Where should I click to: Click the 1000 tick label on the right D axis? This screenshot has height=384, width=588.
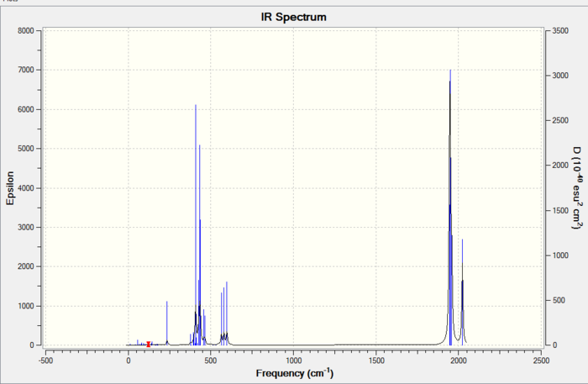click(x=560, y=255)
